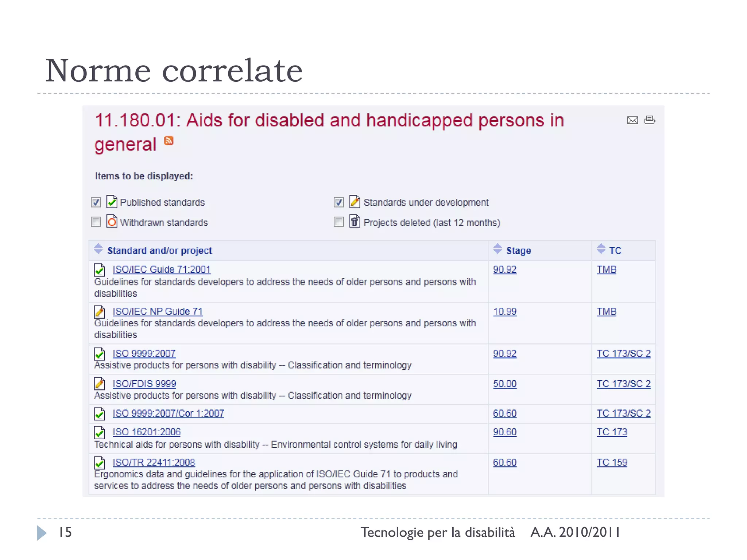The image size is (747, 560).
Task: Click 'Technical aids for persons with disability' description
Action: 275,444
